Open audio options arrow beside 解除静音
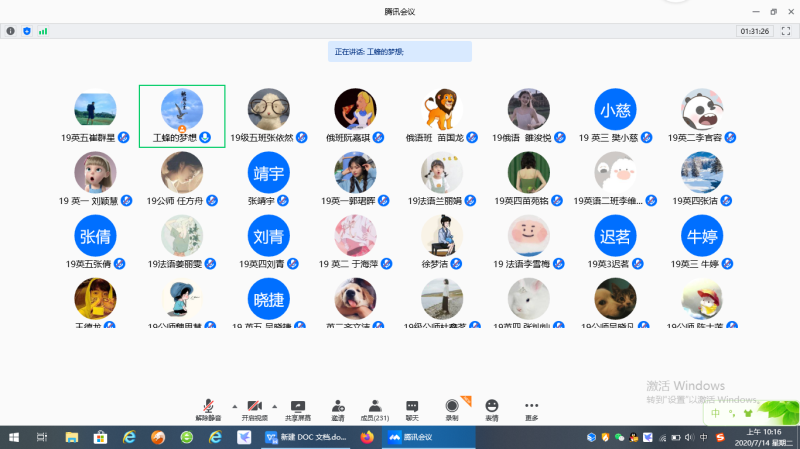800x449 pixels. point(234,406)
